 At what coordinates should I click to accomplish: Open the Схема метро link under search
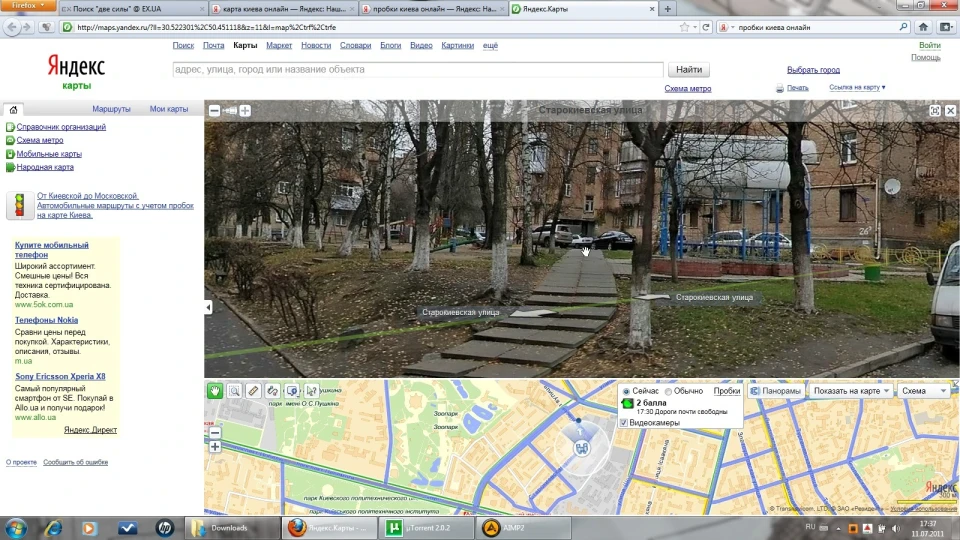pos(688,89)
